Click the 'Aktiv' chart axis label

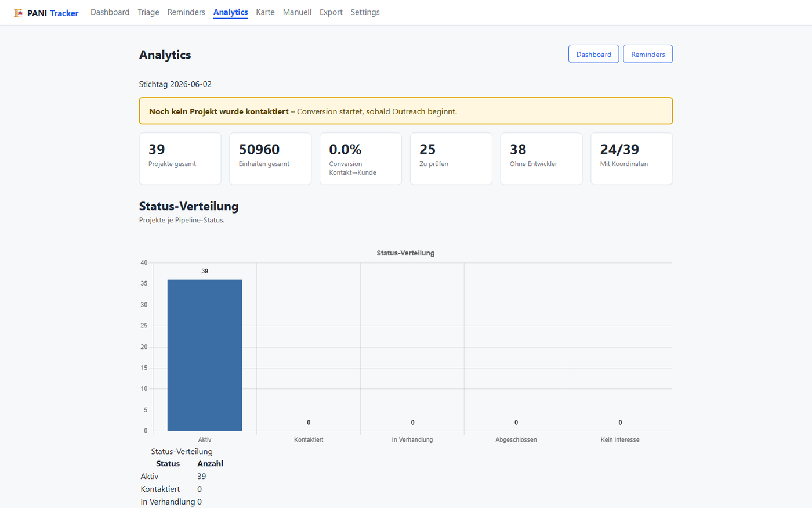point(205,440)
